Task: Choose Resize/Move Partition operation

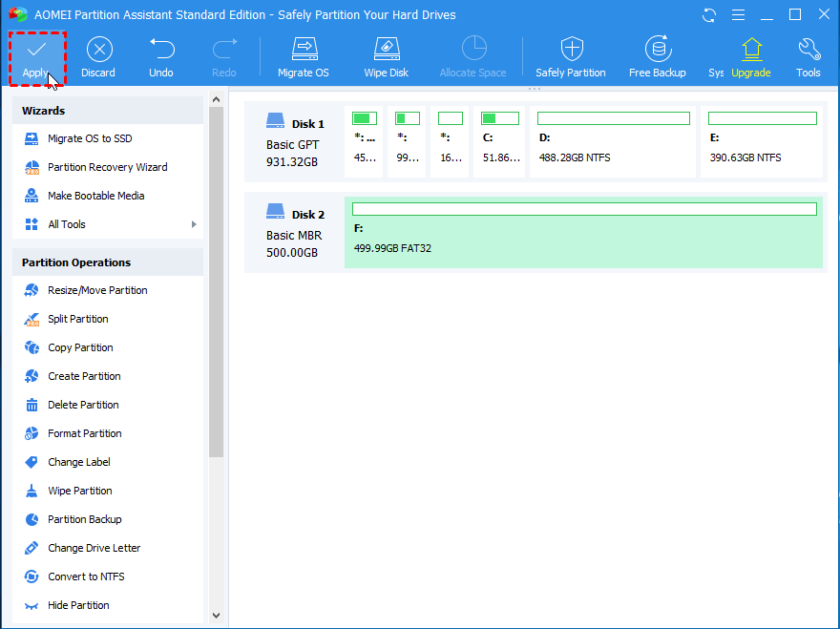Action: [97, 290]
